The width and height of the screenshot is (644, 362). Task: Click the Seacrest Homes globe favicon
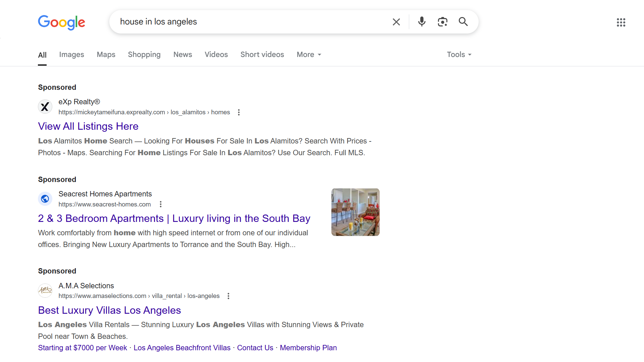pos(45,199)
